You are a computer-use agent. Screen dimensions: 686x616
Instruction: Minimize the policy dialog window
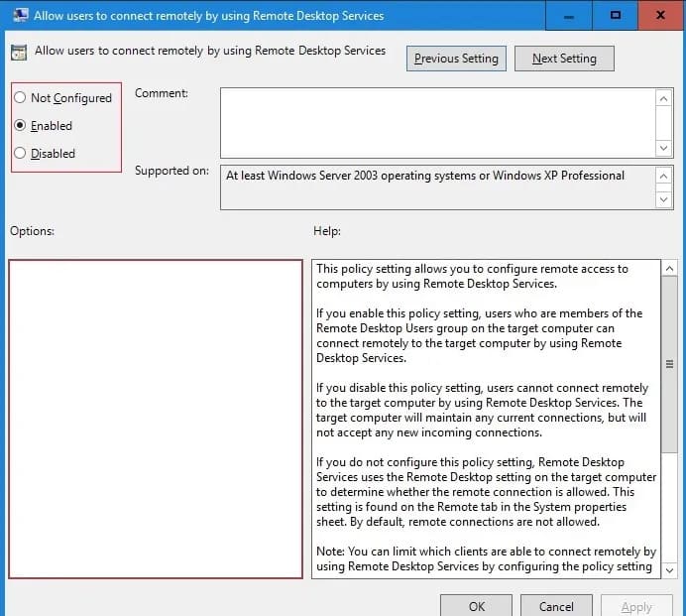(x=569, y=16)
